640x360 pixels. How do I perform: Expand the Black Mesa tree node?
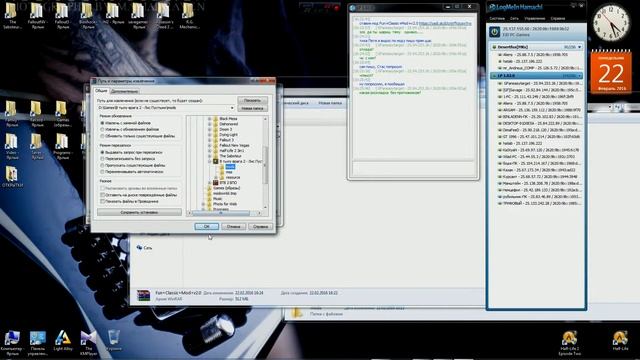[x=209, y=118]
